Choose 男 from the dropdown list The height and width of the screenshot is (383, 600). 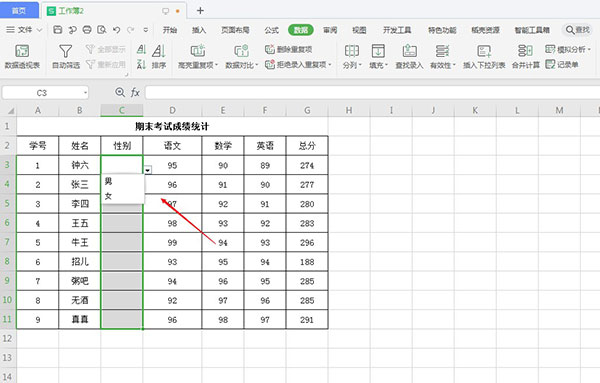click(x=123, y=181)
